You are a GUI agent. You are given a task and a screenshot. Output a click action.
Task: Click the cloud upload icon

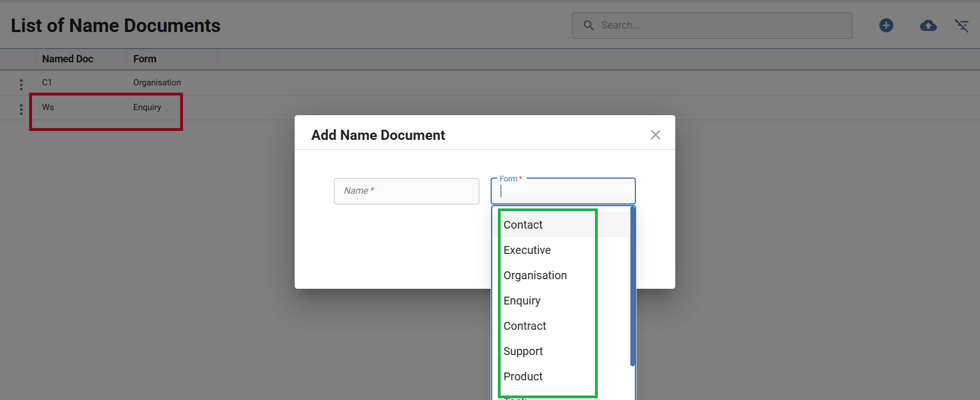pos(928,25)
